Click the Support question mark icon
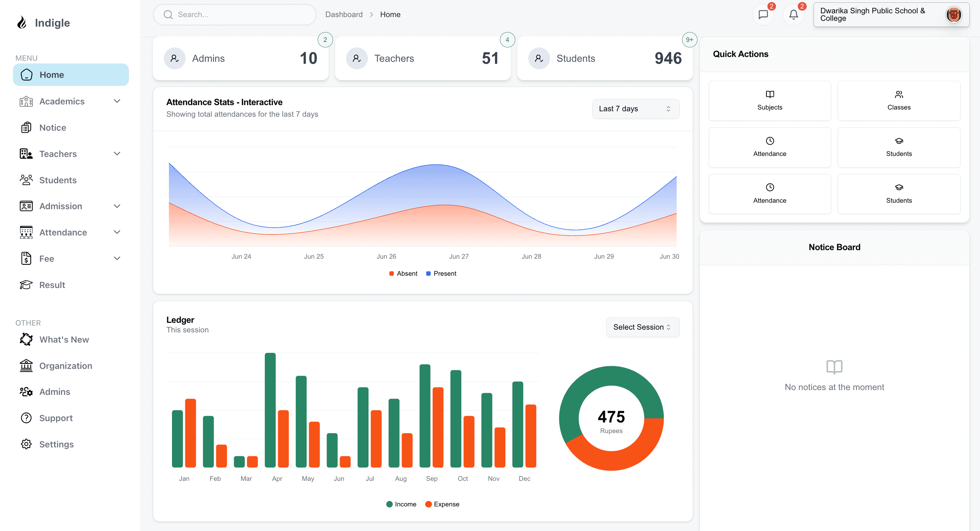The width and height of the screenshot is (980, 531). 26,418
